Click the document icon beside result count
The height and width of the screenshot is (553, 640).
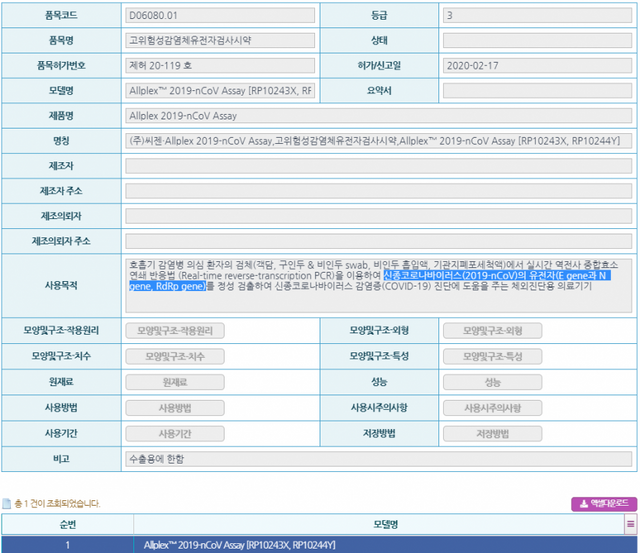[6, 504]
